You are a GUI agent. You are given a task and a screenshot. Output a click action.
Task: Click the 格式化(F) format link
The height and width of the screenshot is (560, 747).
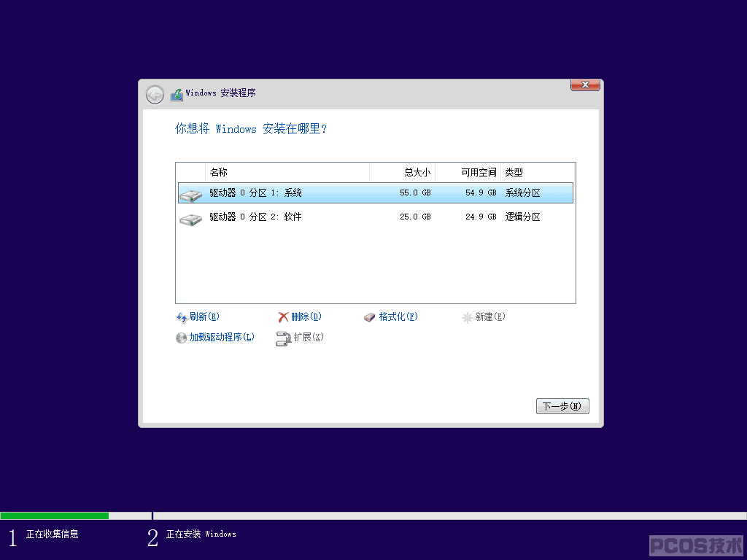[x=398, y=316]
